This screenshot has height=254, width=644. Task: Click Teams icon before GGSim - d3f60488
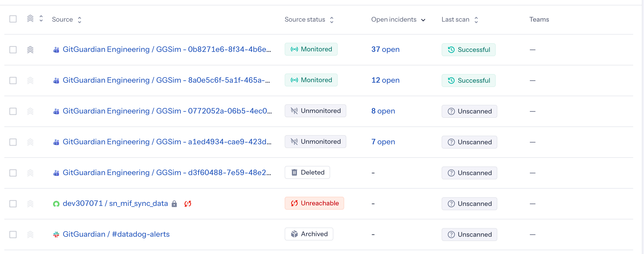pos(56,173)
